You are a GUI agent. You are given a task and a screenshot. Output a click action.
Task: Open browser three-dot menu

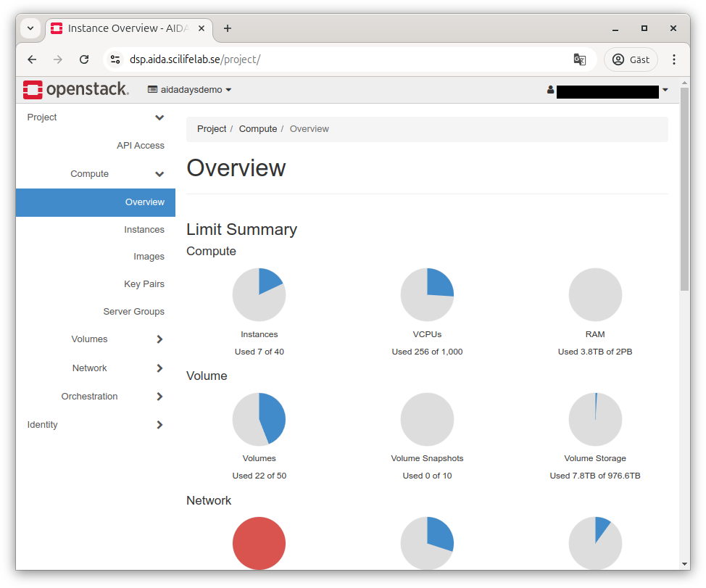(673, 59)
